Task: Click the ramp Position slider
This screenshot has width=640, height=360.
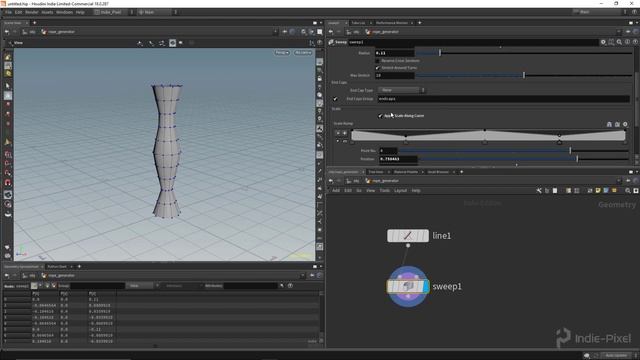Action: pyautogui.click(x=523, y=159)
